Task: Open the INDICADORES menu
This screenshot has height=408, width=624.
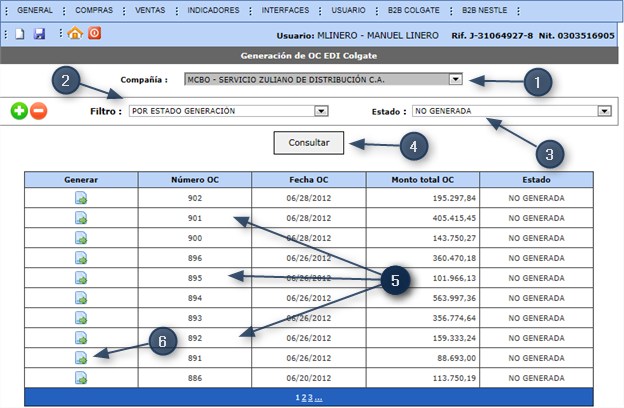Action: [x=214, y=9]
